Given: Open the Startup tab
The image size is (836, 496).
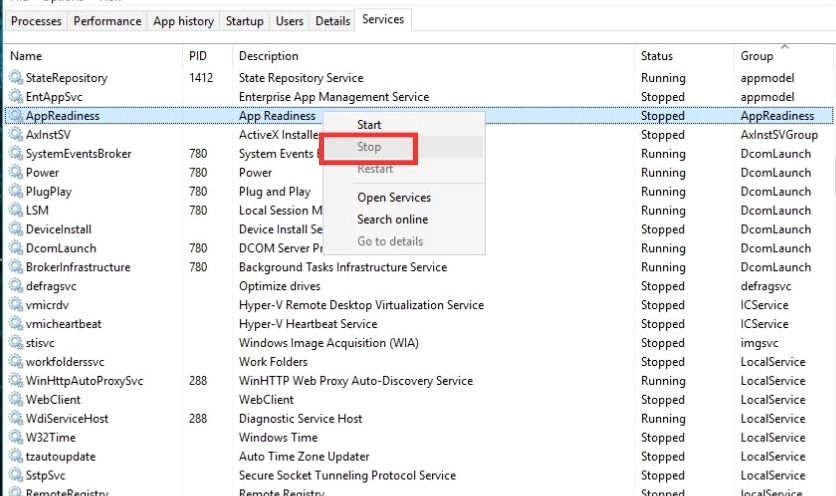Looking at the screenshot, I should 244,21.
